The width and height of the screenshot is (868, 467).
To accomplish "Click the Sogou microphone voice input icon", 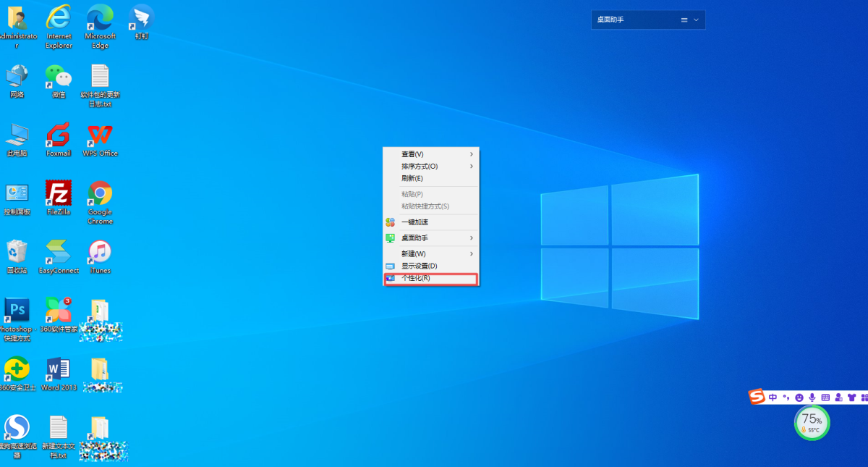I will 812,397.
